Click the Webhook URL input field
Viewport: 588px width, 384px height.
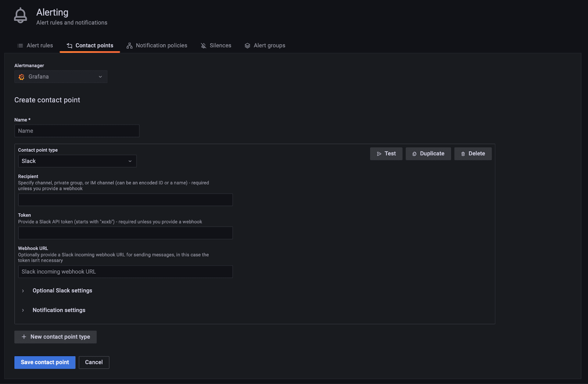(x=125, y=272)
